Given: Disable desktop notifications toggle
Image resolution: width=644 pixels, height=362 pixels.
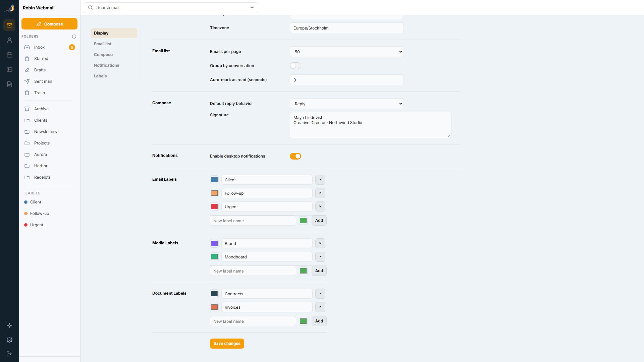Looking at the screenshot, I should (296, 156).
